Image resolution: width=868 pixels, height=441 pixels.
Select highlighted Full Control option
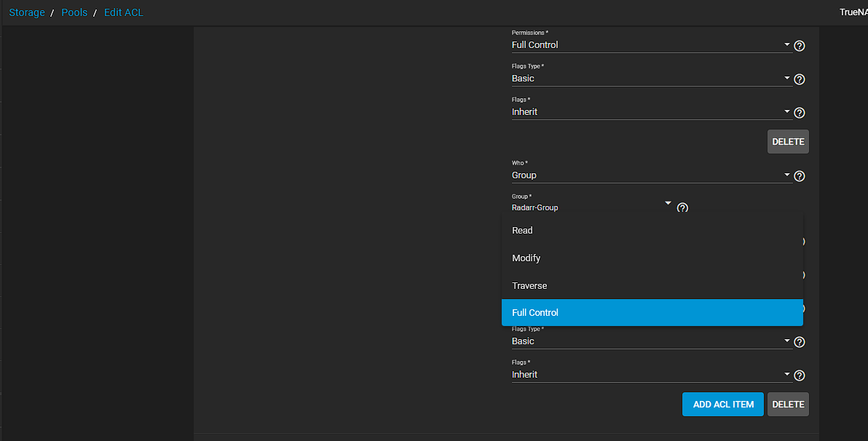(652, 313)
